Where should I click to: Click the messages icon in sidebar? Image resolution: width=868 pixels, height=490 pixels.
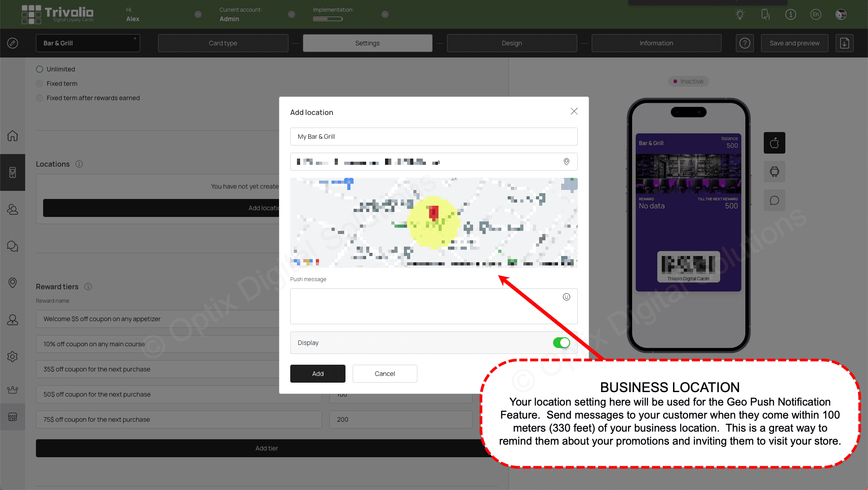tap(13, 246)
